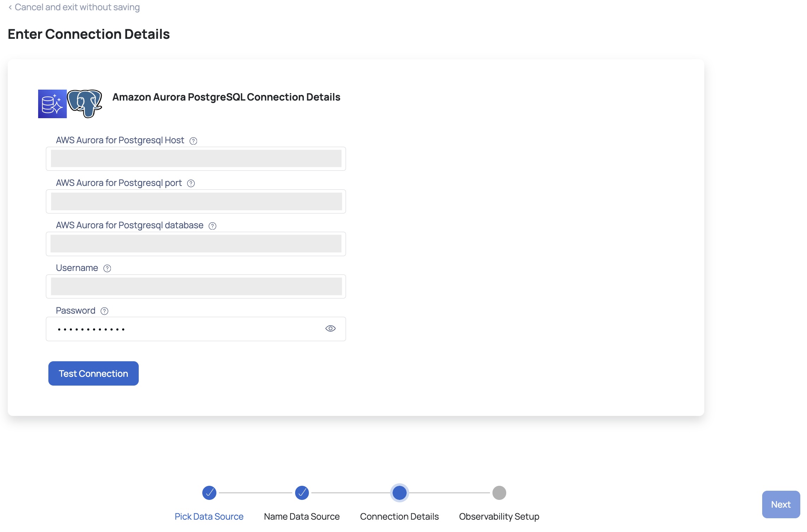Focus the AWS Aurora Postgresql Host input
The image size is (807, 532).
(196, 159)
